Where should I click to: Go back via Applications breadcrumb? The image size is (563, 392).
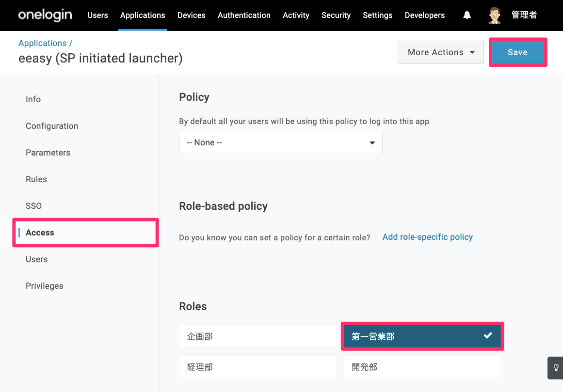pos(42,43)
